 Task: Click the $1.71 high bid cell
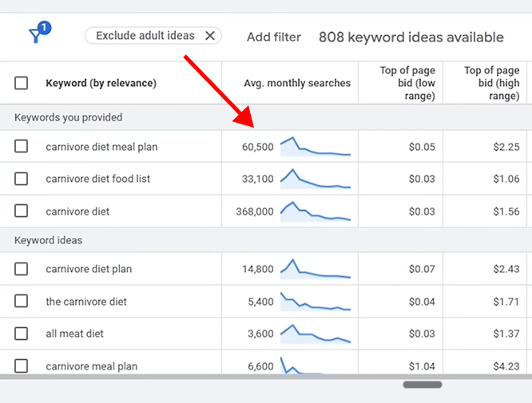tap(506, 302)
